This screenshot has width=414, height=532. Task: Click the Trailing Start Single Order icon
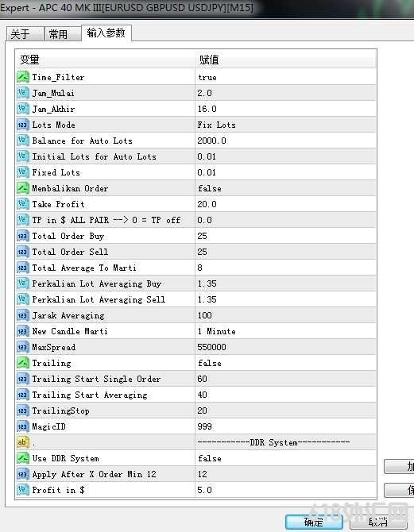point(23,379)
